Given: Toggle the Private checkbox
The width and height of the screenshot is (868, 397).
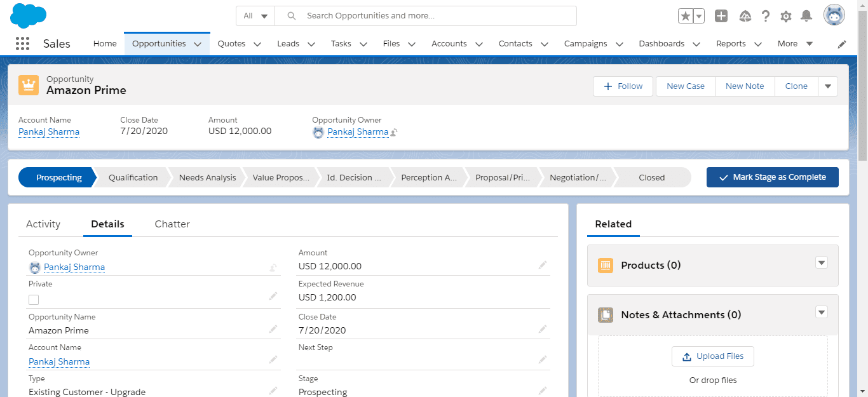Looking at the screenshot, I should point(34,300).
